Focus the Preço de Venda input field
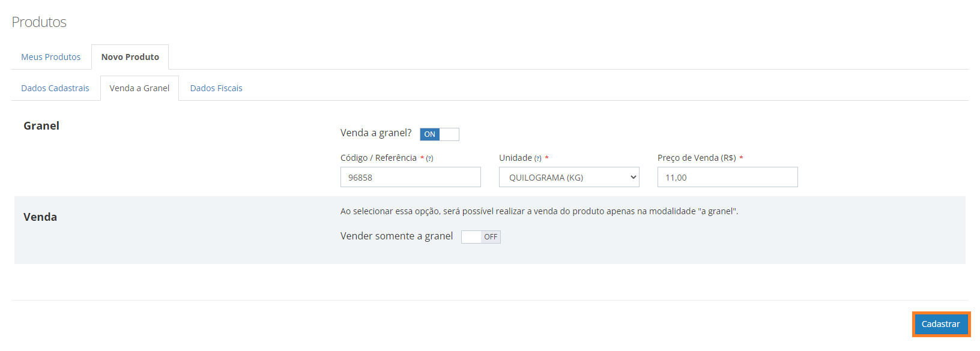The height and width of the screenshot is (351, 980). [x=728, y=177]
